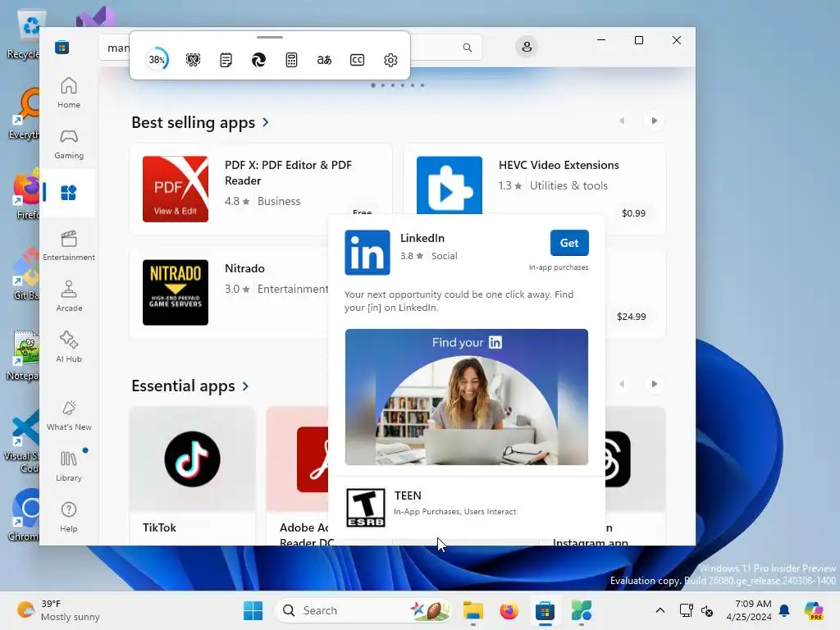
Task: Click the $0.99 price of HEVC
Action: pyautogui.click(x=633, y=213)
